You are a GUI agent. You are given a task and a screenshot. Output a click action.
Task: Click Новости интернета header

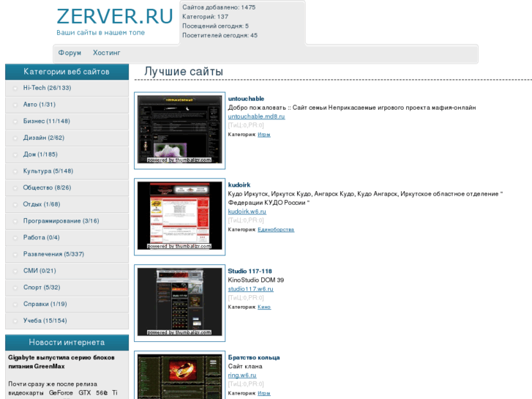[67, 343]
